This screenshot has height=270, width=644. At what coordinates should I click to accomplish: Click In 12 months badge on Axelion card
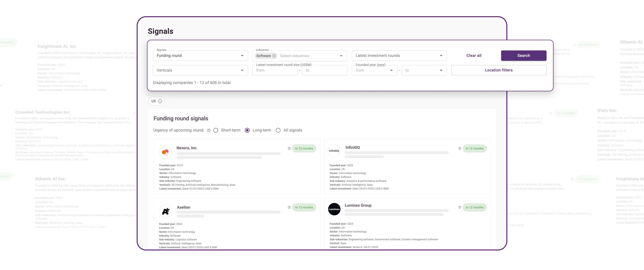pos(304,207)
